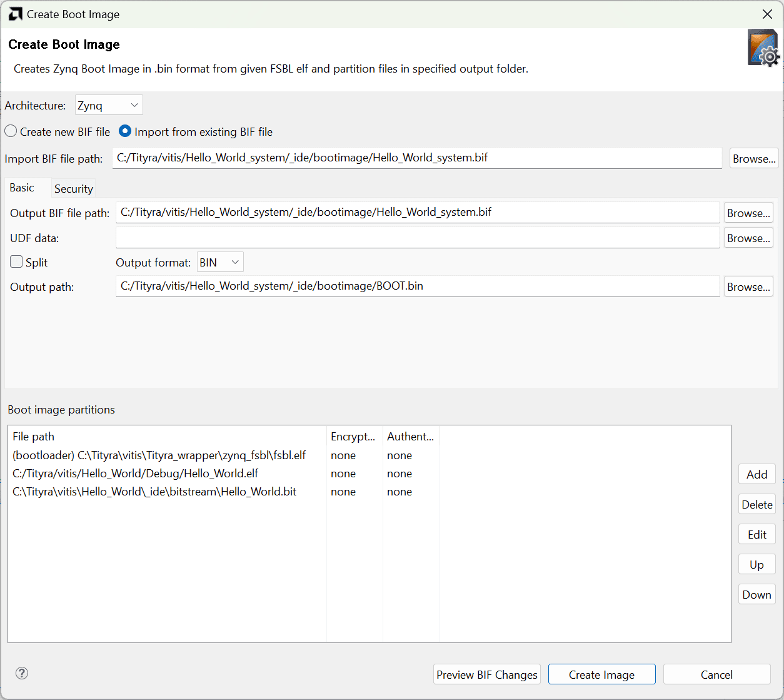This screenshot has width=784, height=700.
Task: Click the boot image wizard icon
Action: [x=763, y=48]
